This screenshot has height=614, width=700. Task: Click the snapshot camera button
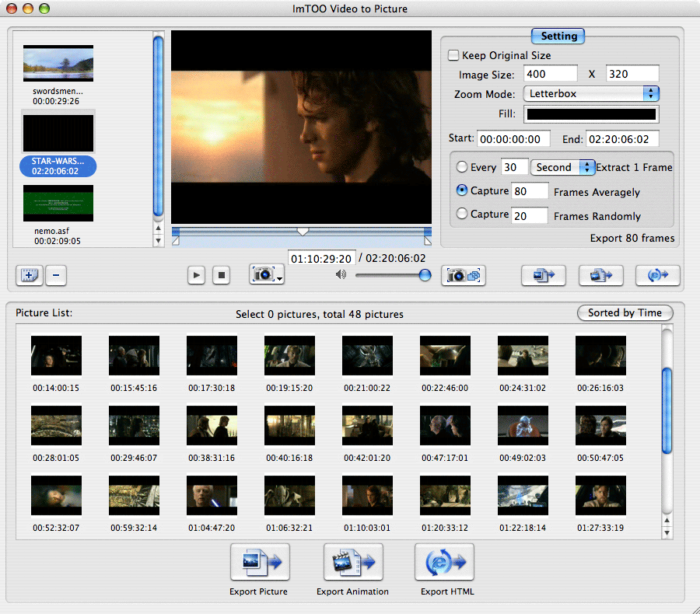coord(264,274)
